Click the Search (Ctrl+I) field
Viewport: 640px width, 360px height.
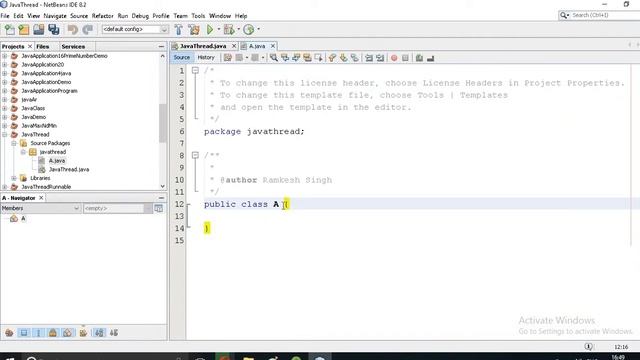coord(600,15)
